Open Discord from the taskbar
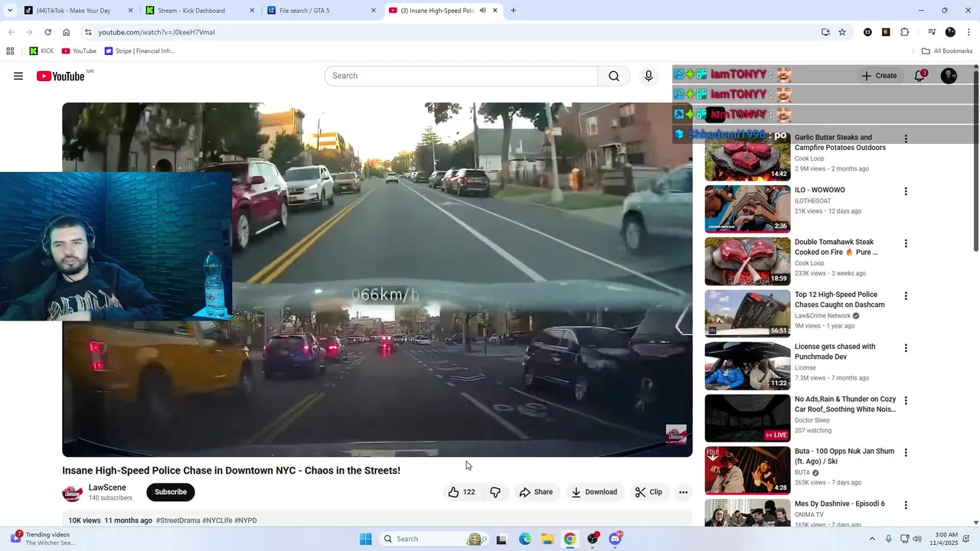The width and height of the screenshot is (980, 551). (x=616, y=539)
